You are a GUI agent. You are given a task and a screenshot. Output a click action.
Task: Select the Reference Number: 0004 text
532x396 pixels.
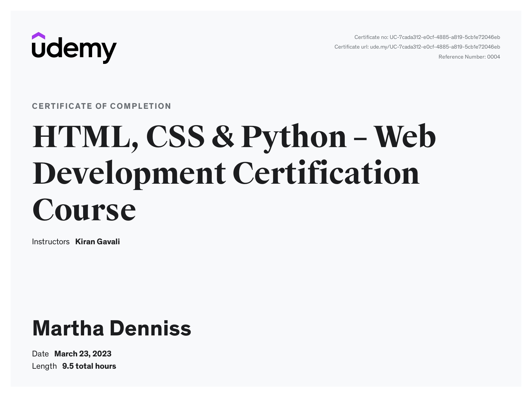(x=469, y=57)
